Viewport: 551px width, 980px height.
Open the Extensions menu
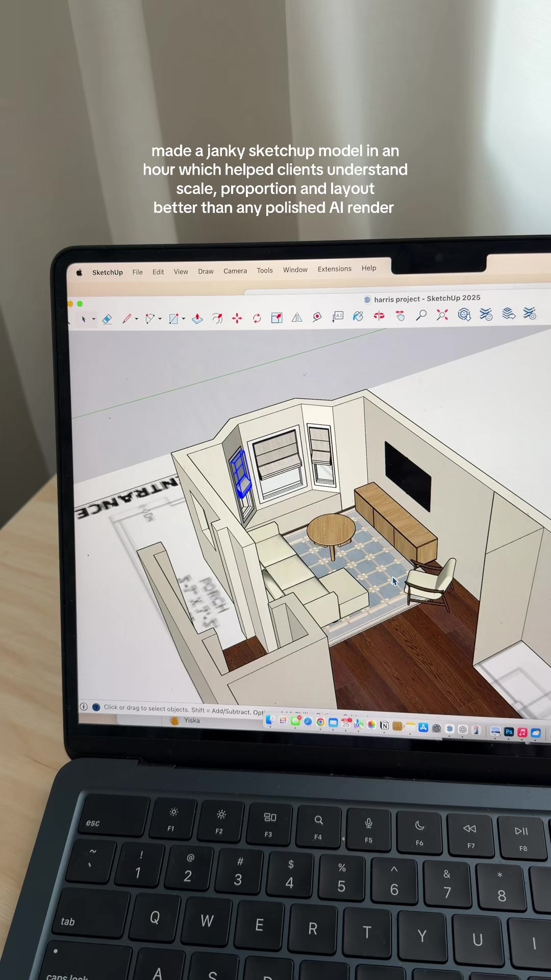click(335, 269)
